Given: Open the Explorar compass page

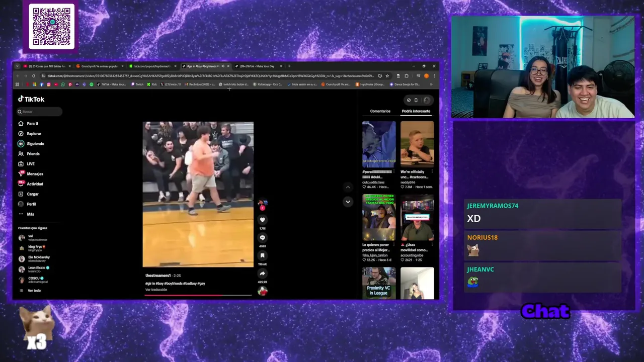Looking at the screenshot, I should (30, 134).
